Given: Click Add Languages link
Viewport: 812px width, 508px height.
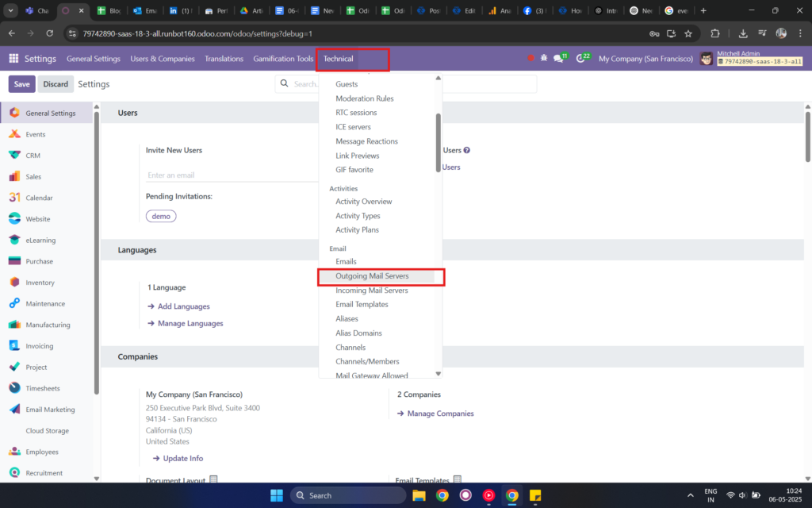Looking at the screenshot, I should [178, 306].
